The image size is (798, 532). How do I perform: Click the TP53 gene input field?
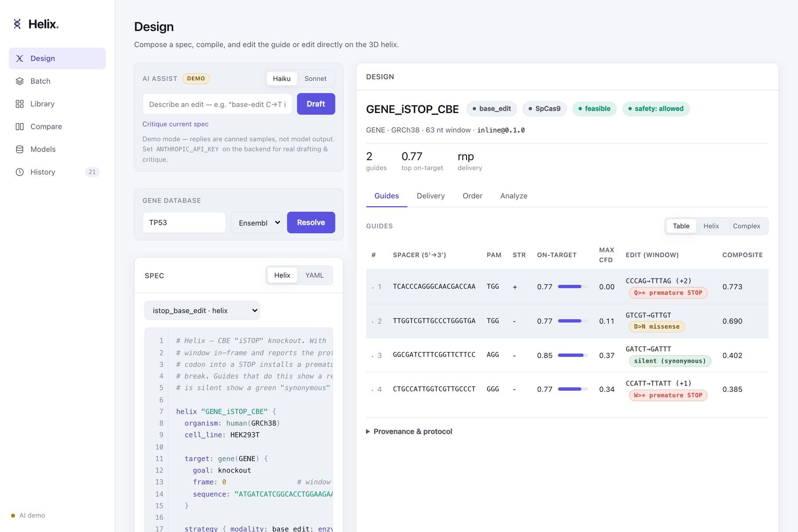pos(184,223)
